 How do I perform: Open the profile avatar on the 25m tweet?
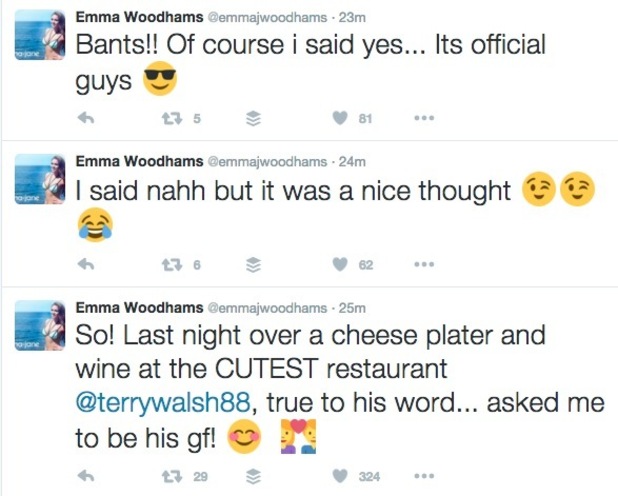click(40, 326)
